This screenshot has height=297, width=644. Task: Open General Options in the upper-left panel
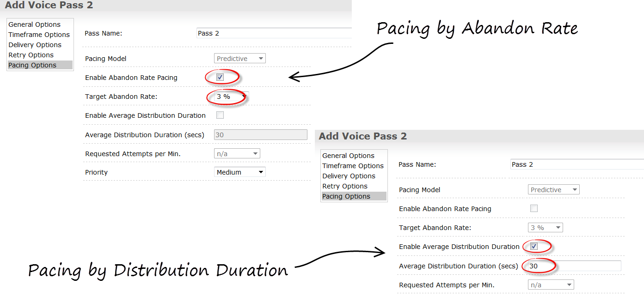pos(35,24)
